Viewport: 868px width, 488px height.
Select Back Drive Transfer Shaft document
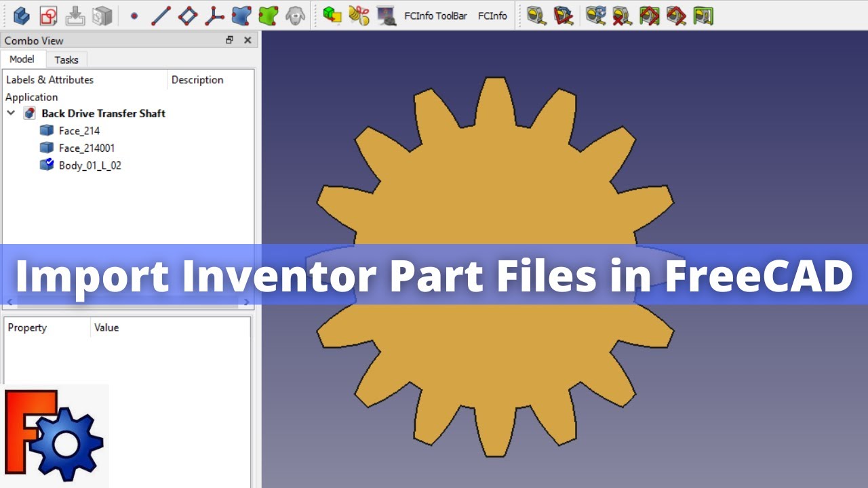(103, 113)
